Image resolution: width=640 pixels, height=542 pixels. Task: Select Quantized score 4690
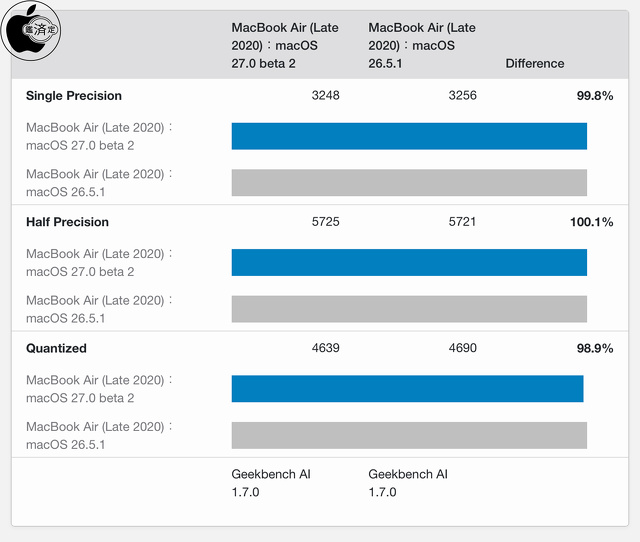(x=462, y=348)
